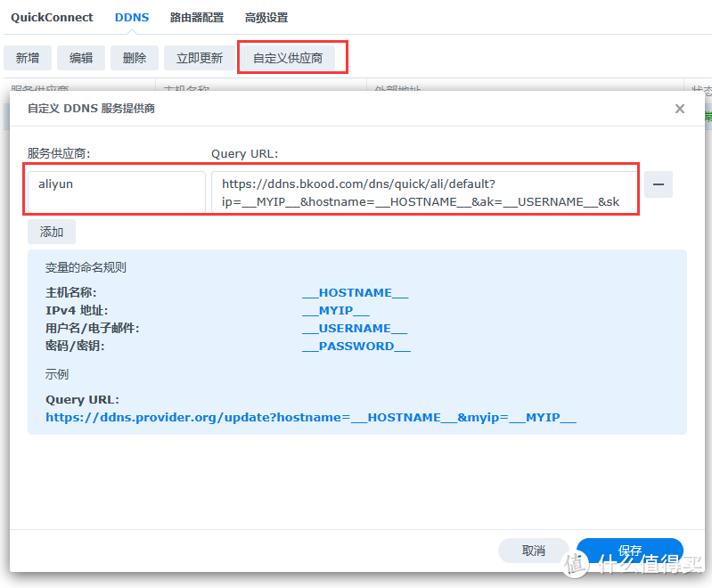The image size is (712, 588).
Task: Select the __USERNAME__ variable text
Action: pyautogui.click(x=355, y=328)
